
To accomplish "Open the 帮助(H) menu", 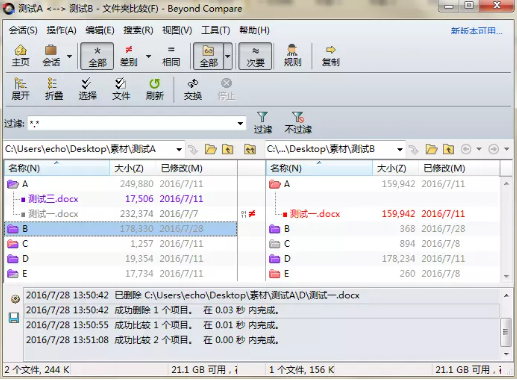I will point(254,30).
